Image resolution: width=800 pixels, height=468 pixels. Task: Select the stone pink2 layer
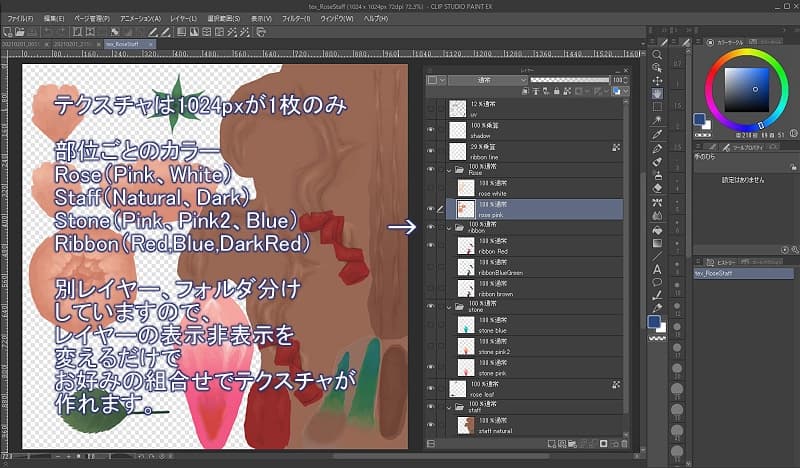pyautogui.click(x=535, y=346)
